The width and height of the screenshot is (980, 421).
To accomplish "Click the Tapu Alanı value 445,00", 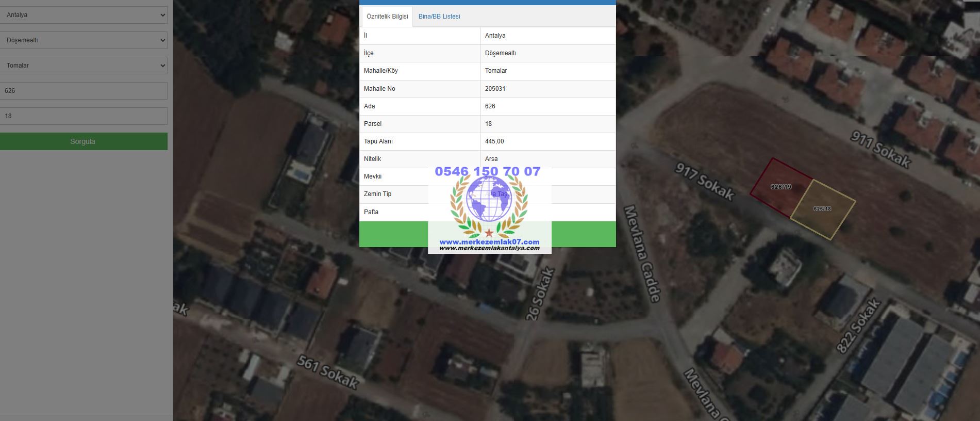I will click(x=494, y=141).
